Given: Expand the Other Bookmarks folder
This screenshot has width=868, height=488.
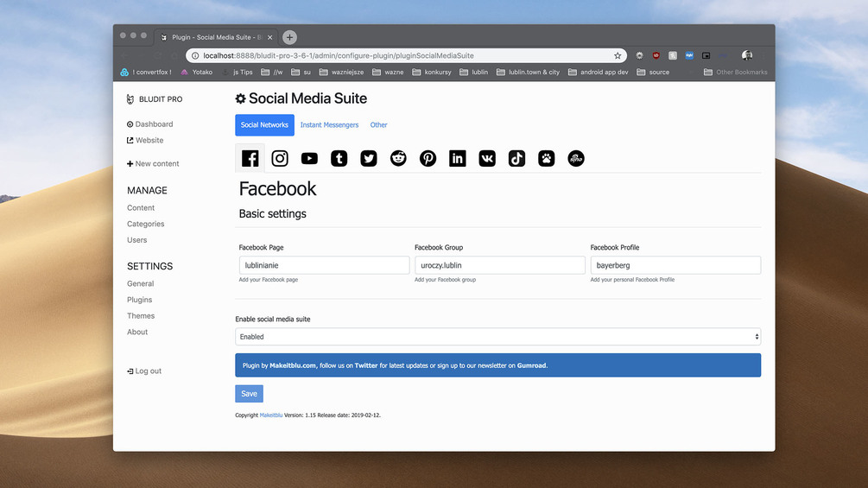Looking at the screenshot, I should 736,72.
